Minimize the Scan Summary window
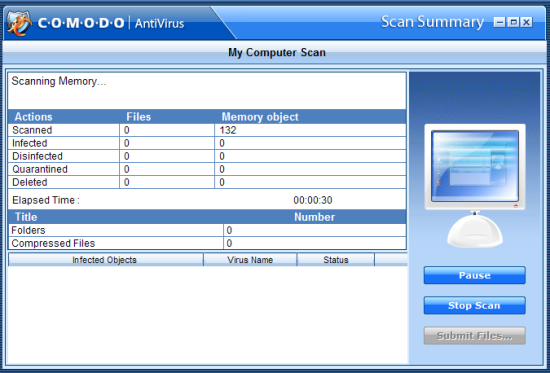The height and width of the screenshot is (373, 550). [x=499, y=22]
